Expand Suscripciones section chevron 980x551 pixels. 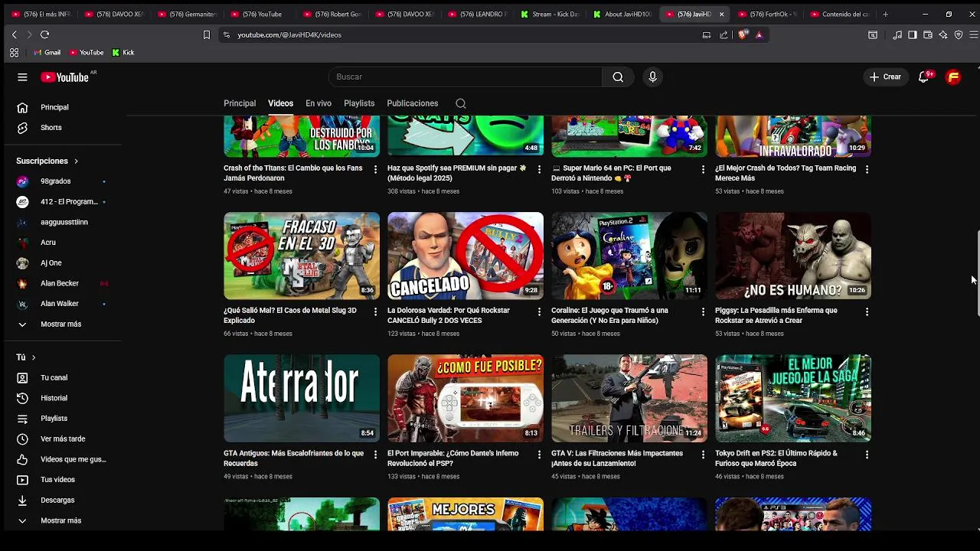(x=76, y=161)
